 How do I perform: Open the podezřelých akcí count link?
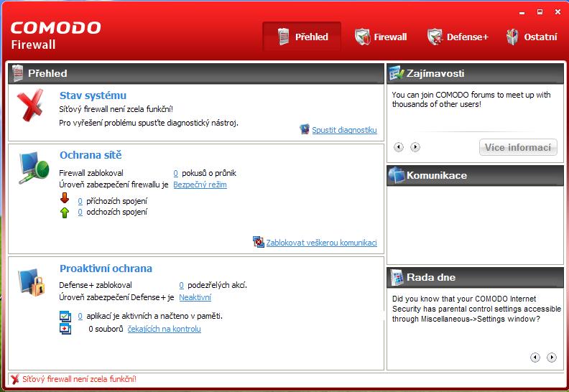[x=182, y=286]
